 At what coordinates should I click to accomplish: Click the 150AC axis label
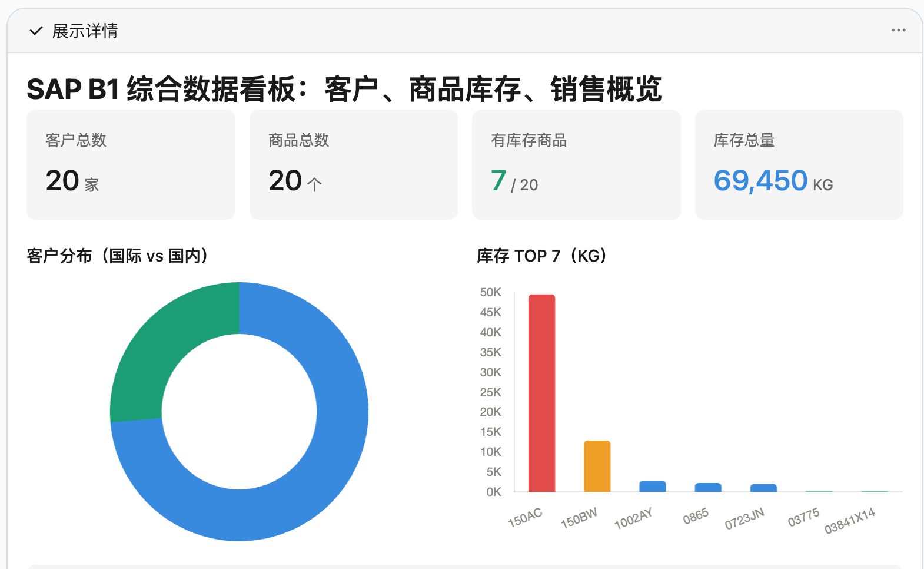coord(525,517)
